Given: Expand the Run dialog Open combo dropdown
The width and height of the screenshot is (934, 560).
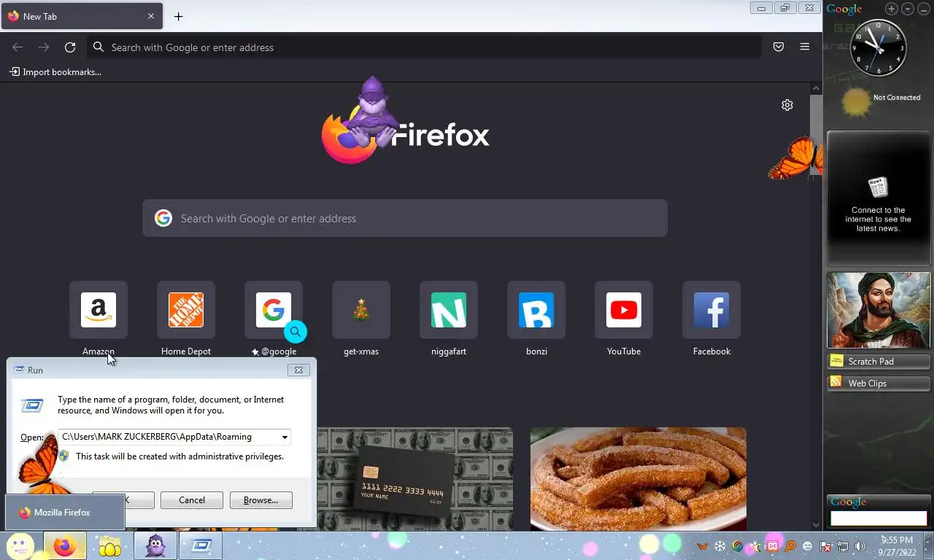Looking at the screenshot, I should pos(285,437).
